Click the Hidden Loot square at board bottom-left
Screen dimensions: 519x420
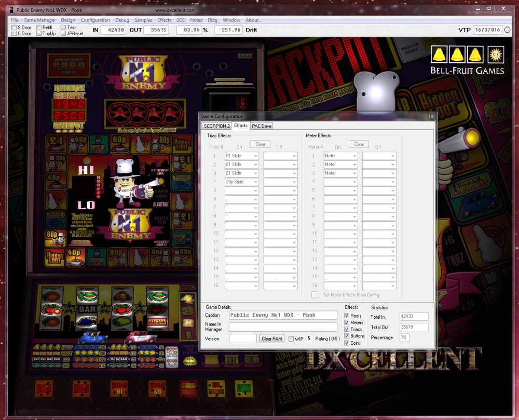click(x=54, y=258)
